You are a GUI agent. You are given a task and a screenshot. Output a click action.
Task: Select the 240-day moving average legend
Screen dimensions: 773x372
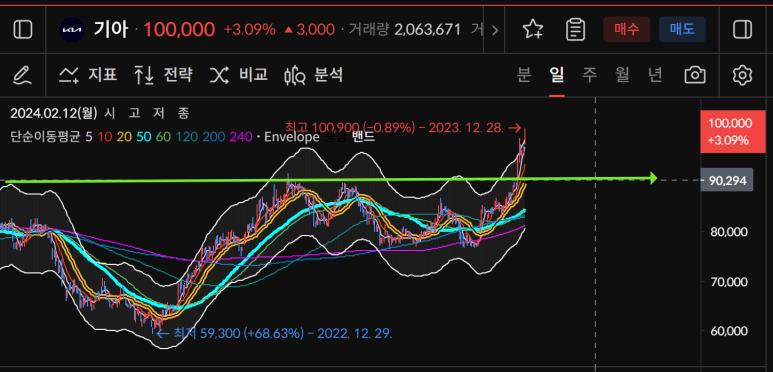[x=241, y=137]
